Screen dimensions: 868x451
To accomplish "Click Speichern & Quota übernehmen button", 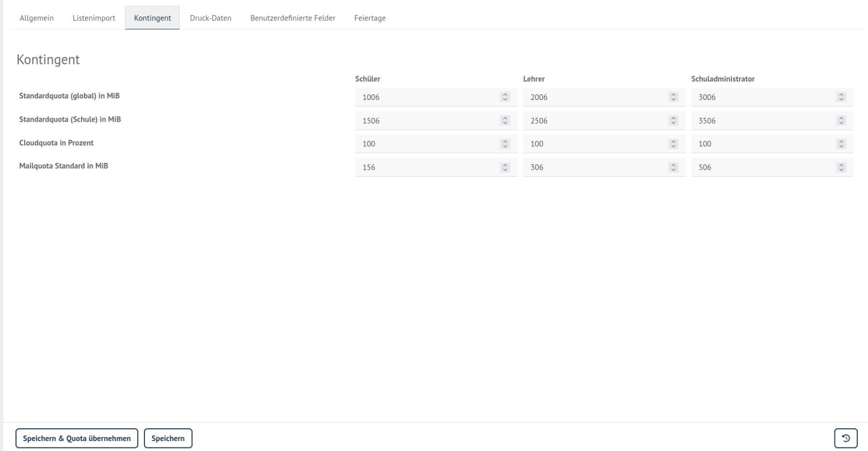I will pyautogui.click(x=77, y=438).
